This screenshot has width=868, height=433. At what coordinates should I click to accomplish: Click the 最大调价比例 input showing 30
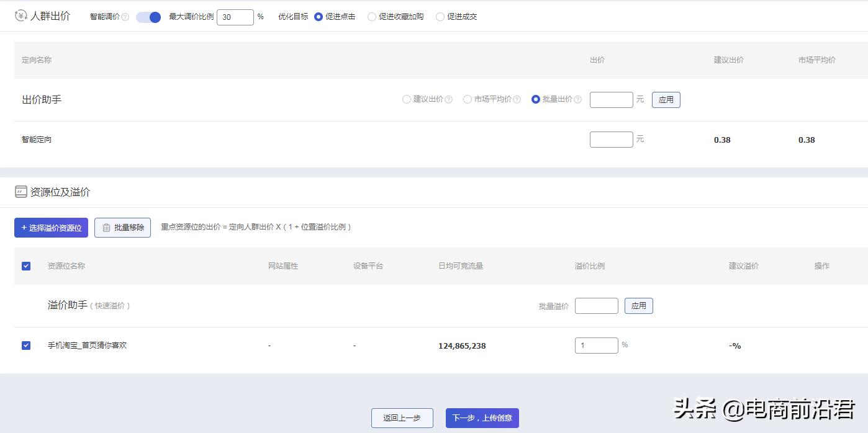point(235,17)
